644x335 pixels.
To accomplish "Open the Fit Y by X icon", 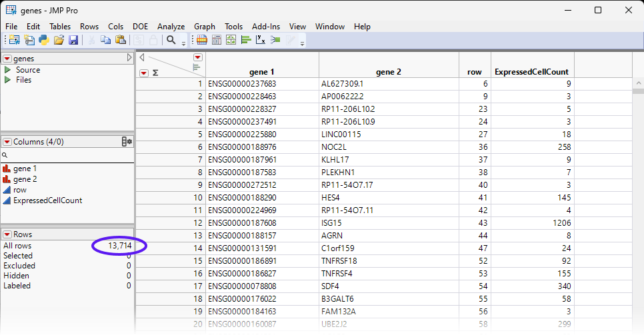I will tap(261, 40).
